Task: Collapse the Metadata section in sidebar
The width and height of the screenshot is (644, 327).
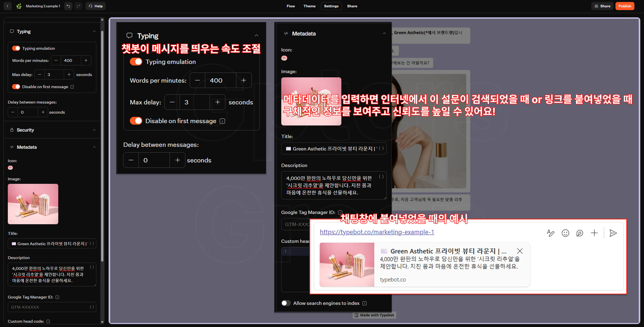Action: 94,147
